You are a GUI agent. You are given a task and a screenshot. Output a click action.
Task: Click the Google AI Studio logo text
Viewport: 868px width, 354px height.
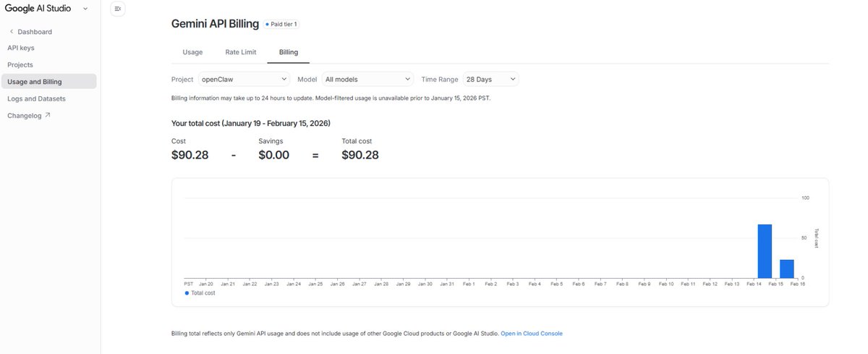point(38,9)
